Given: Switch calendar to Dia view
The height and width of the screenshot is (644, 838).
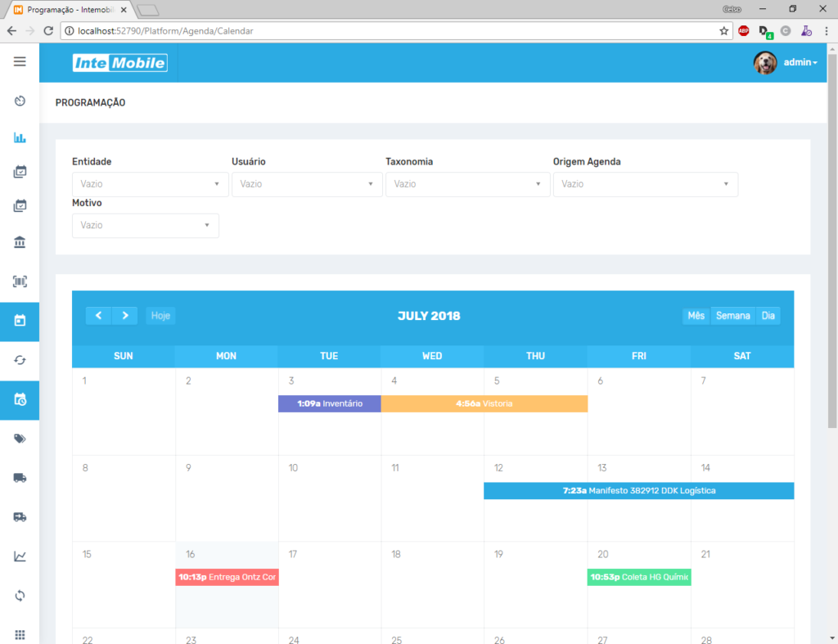Looking at the screenshot, I should point(768,316).
